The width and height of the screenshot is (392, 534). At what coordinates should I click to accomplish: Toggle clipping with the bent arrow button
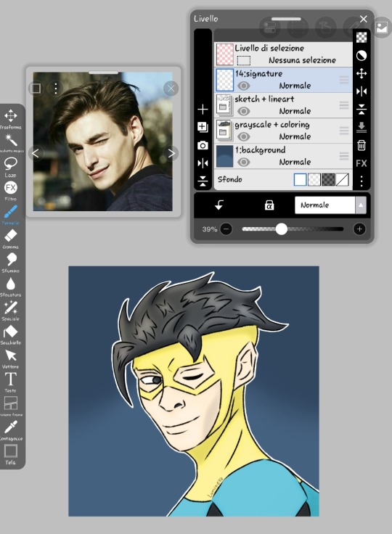(x=219, y=205)
